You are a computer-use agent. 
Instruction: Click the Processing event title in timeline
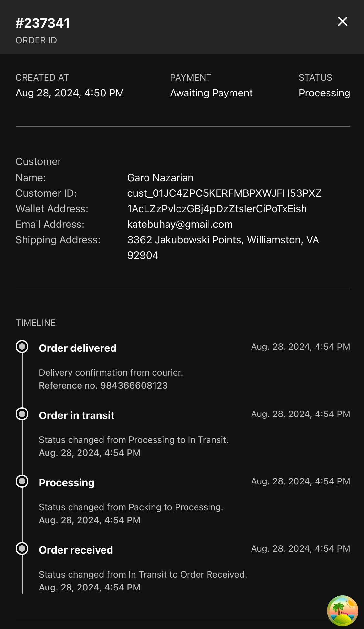pyautogui.click(x=67, y=483)
